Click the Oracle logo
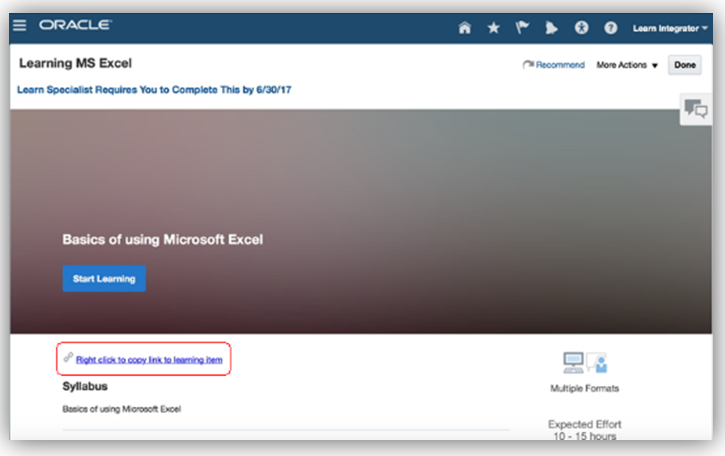The width and height of the screenshot is (725, 456). (75, 25)
